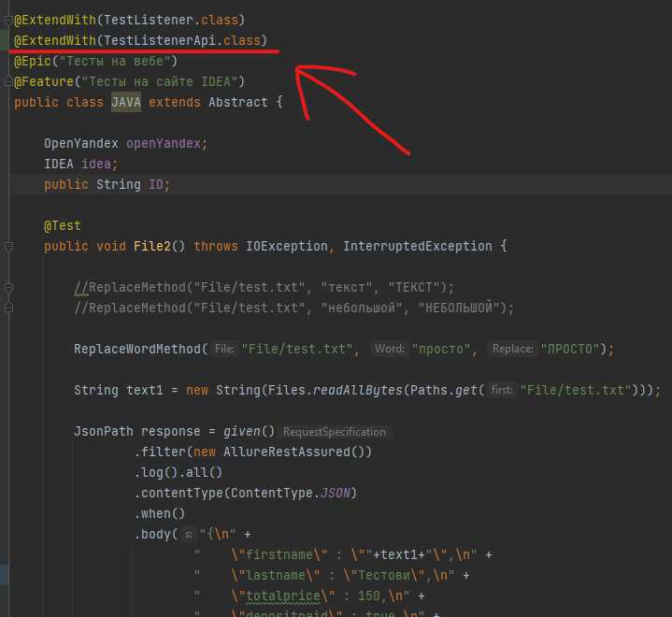The height and width of the screenshot is (617, 672).
Task: Click the extends keyword
Action: (x=175, y=103)
